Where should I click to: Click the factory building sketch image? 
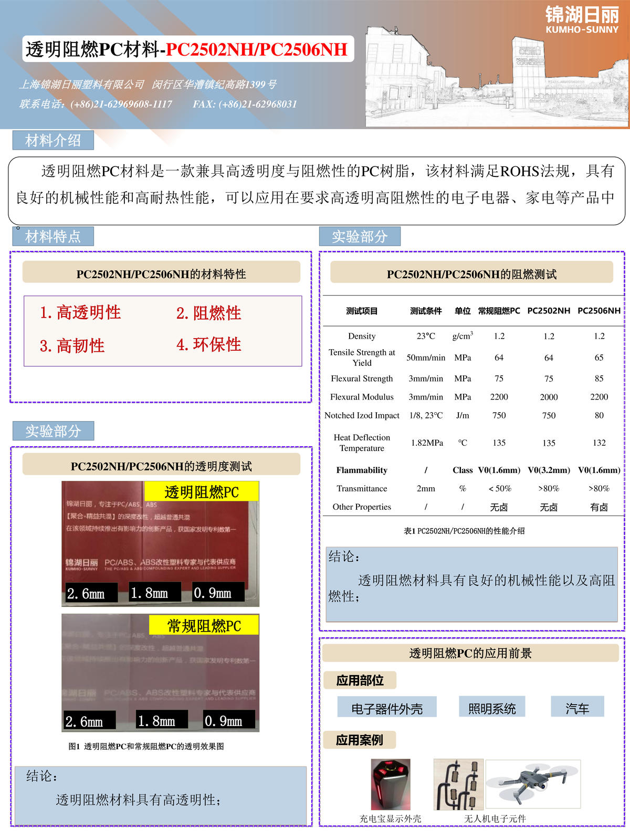(496, 76)
